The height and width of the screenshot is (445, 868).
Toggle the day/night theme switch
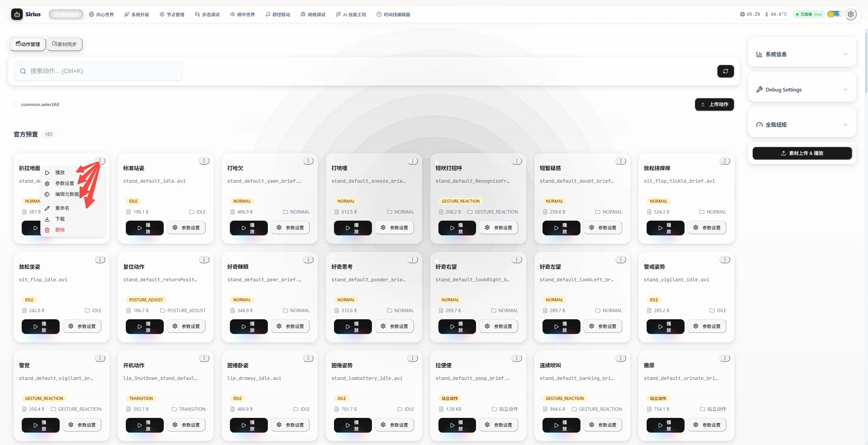coord(834,14)
